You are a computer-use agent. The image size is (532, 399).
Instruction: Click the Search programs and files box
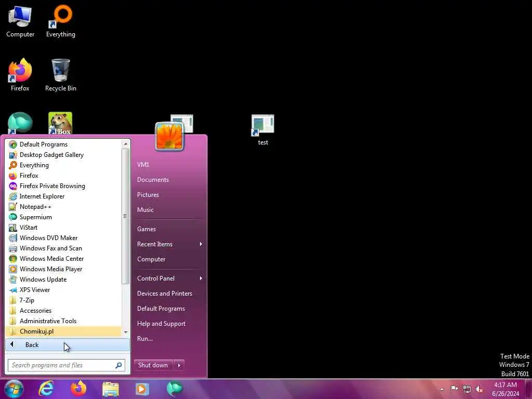pos(66,365)
